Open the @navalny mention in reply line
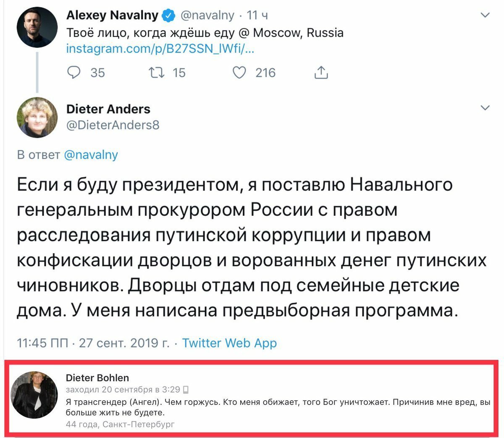 click(x=91, y=155)
